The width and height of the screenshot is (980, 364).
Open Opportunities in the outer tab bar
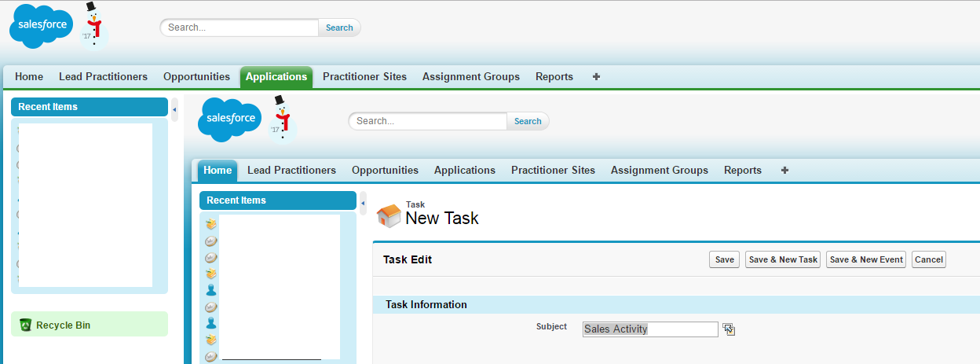(196, 77)
